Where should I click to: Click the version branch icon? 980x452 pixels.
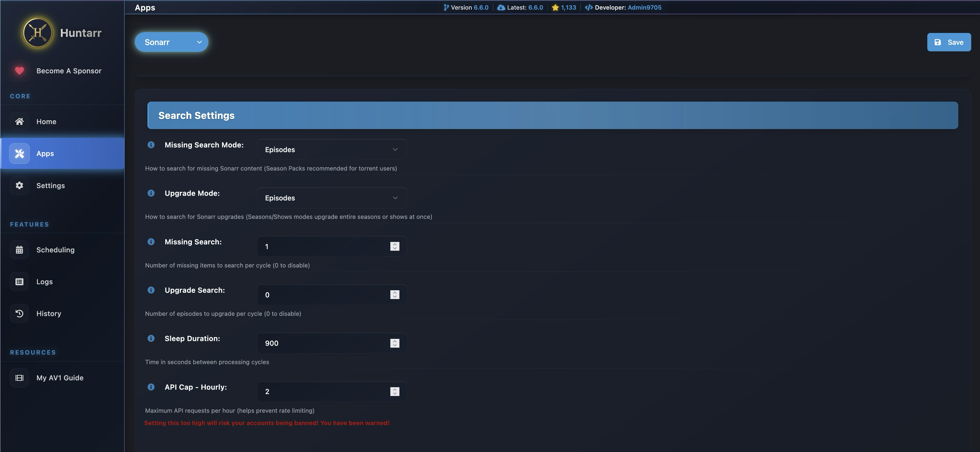446,7
